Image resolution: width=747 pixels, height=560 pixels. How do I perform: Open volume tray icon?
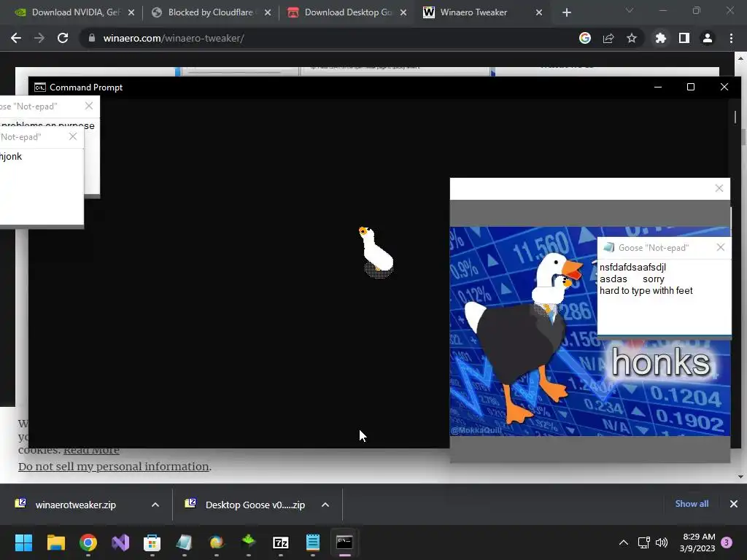click(x=661, y=542)
